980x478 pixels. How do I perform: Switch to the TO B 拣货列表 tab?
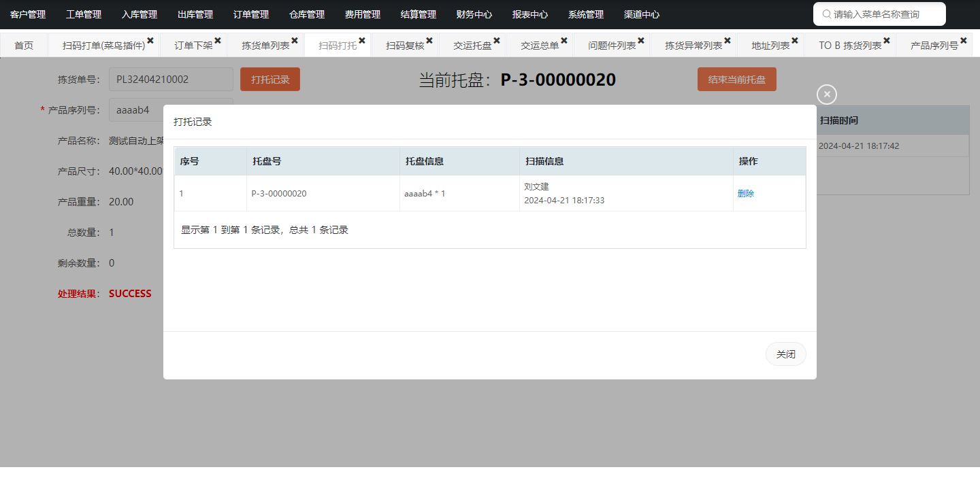(x=850, y=46)
